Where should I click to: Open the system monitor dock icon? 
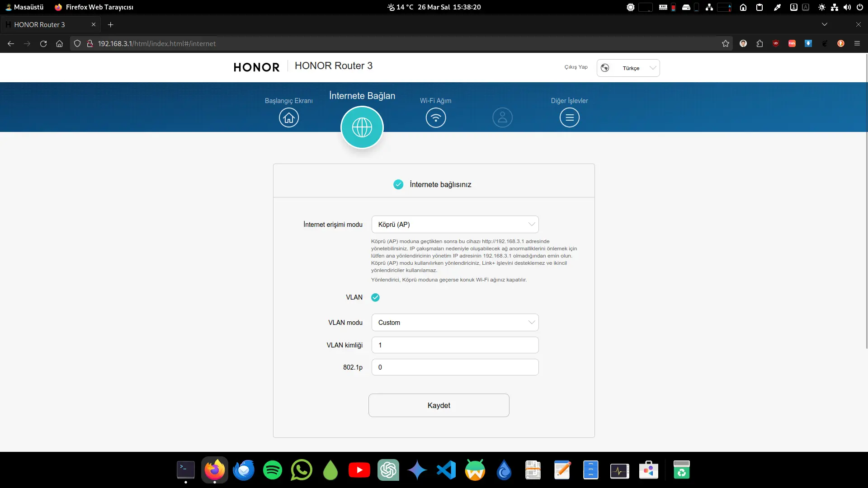(x=620, y=470)
